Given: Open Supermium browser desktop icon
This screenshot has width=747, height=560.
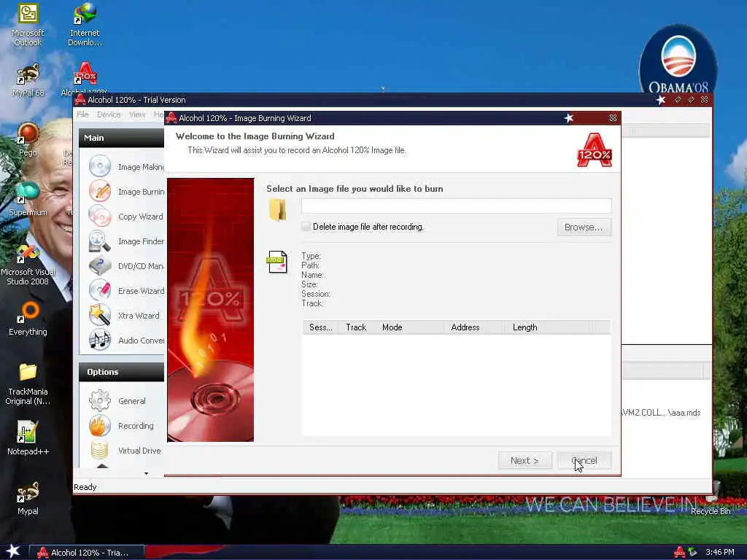Looking at the screenshot, I should pyautogui.click(x=28, y=192).
